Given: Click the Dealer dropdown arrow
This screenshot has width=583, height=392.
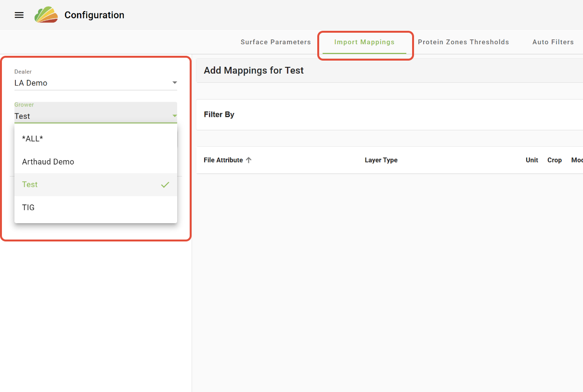Looking at the screenshot, I should 174,83.
